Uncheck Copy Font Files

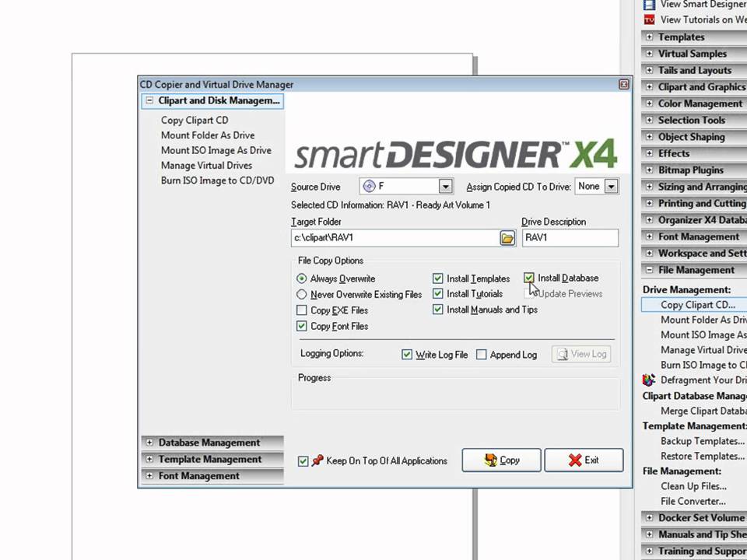click(x=302, y=326)
